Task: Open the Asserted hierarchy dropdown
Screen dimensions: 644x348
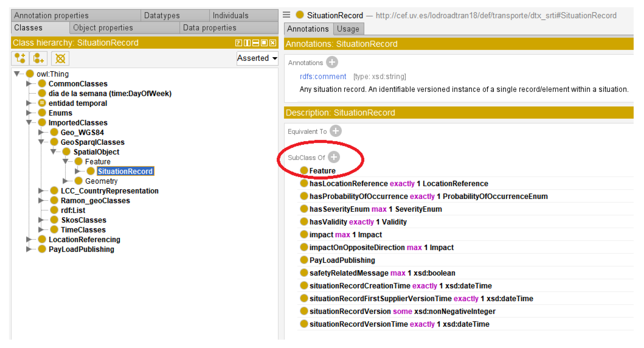Action: click(x=257, y=58)
